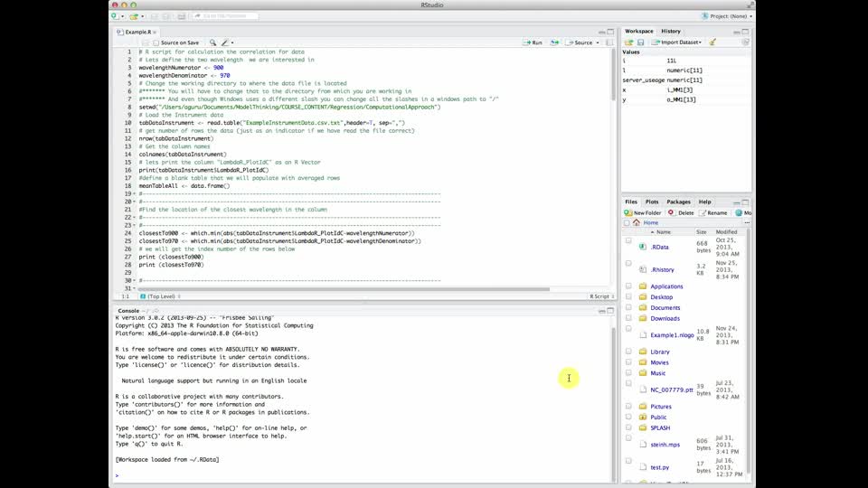Click the Print icon in the main toolbar
Image resolution: width=868 pixels, height=488 pixels.
point(182,16)
